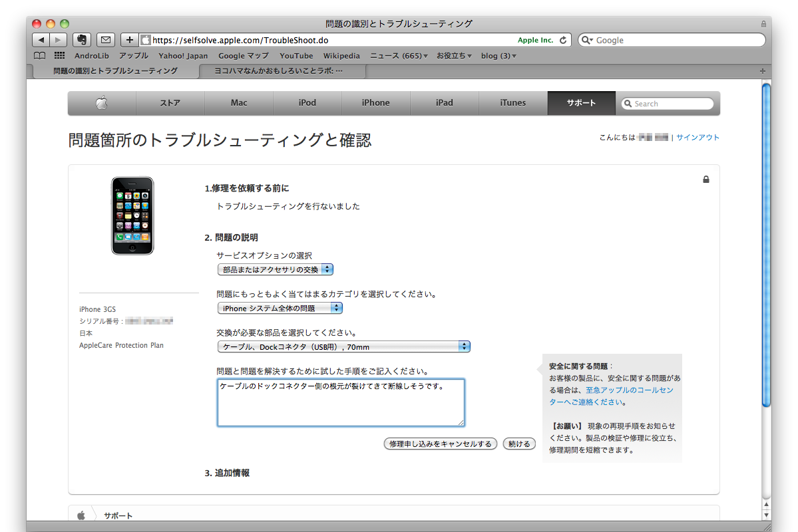The height and width of the screenshot is (532, 798).
Task: Open the Mac navigation item
Action: [x=239, y=102]
